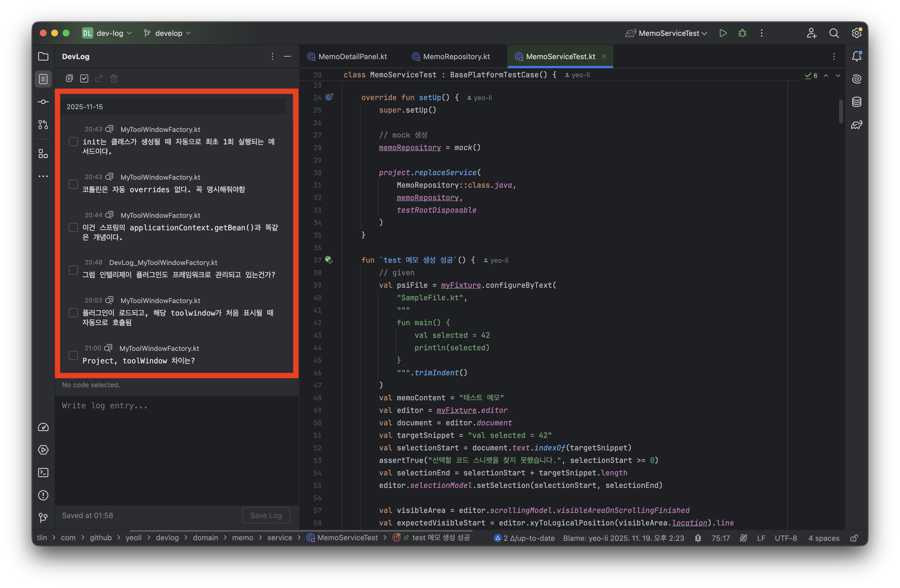Run MemoServiceTest with the play icon
The image size is (900, 588).
pos(723,33)
